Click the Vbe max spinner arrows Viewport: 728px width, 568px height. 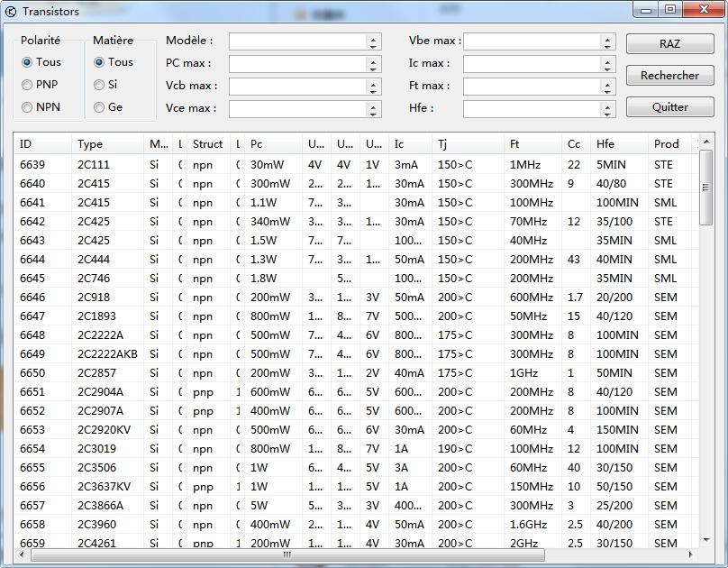pyautogui.click(x=608, y=41)
